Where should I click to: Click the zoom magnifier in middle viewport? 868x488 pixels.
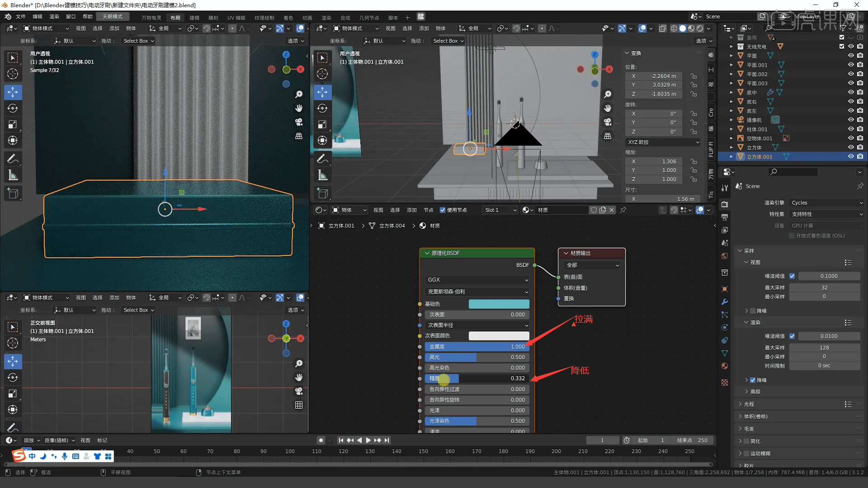point(608,94)
